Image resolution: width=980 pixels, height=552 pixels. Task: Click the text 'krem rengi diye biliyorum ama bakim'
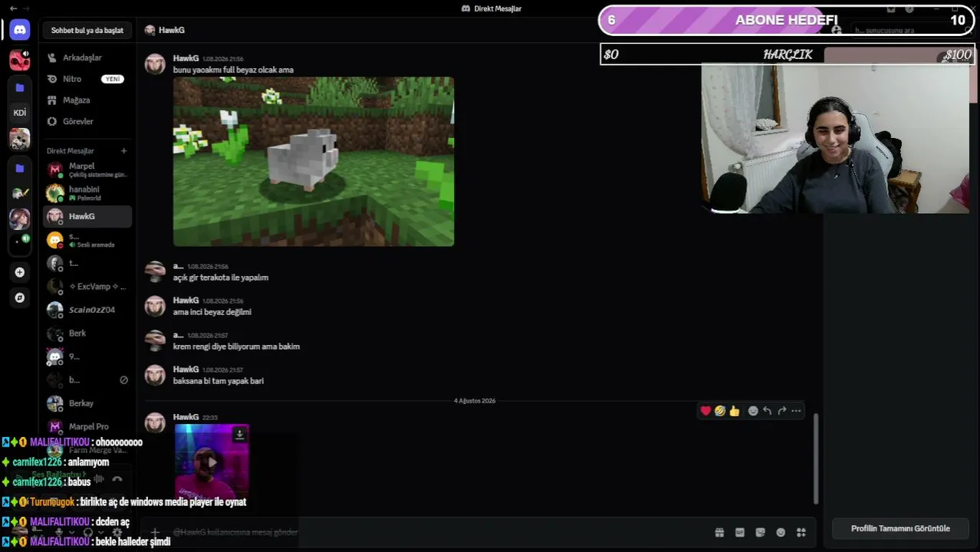(x=236, y=347)
